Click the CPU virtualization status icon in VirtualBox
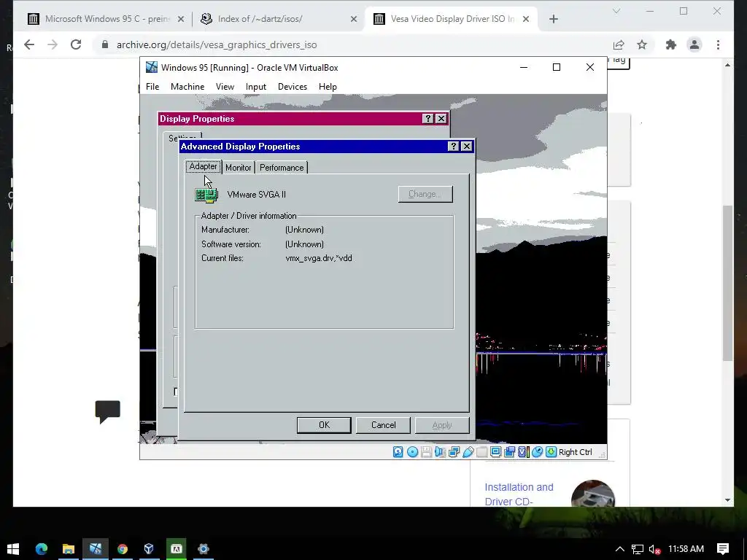Viewport: 747px width, 560px height. pyautogui.click(x=523, y=452)
